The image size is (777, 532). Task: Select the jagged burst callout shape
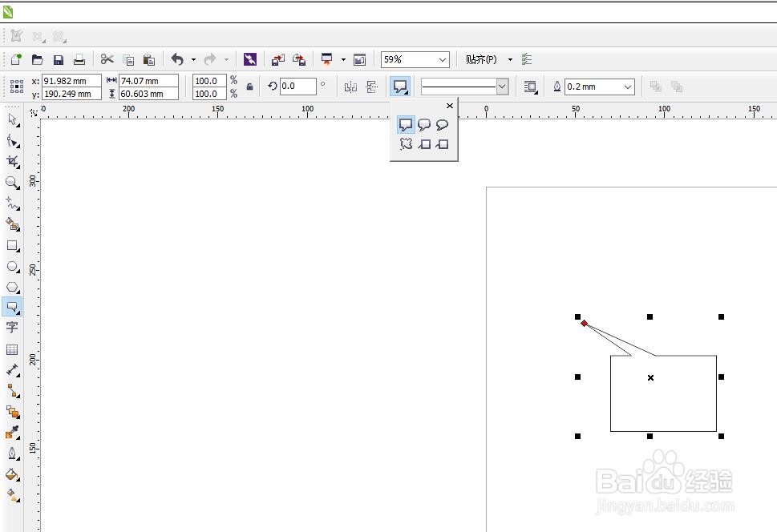pos(406,143)
